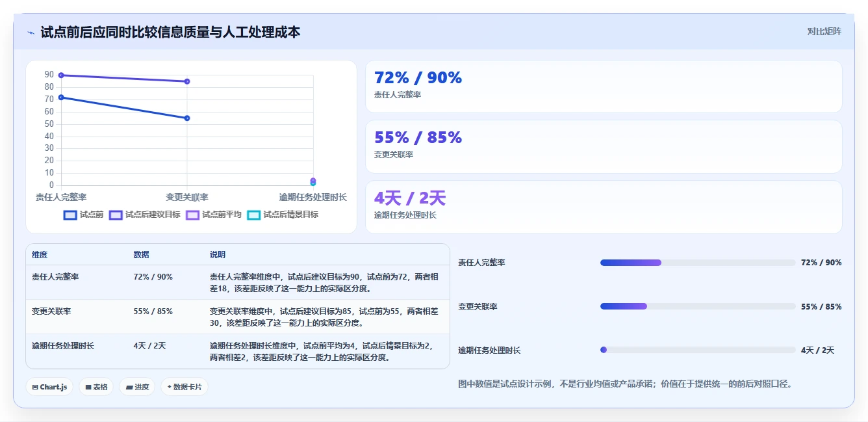Image resolution: width=868 pixels, height=422 pixels.
Task: Click the chart point at 变更关联率 55
Action: (187, 118)
